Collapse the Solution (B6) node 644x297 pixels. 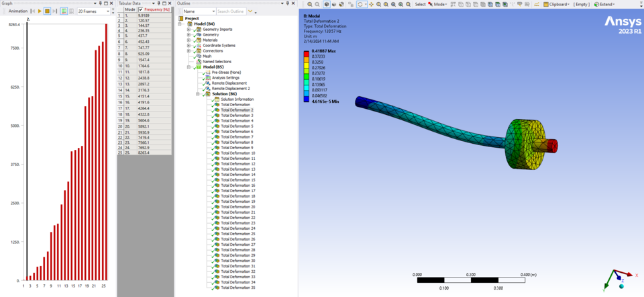[x=198, y=94]
